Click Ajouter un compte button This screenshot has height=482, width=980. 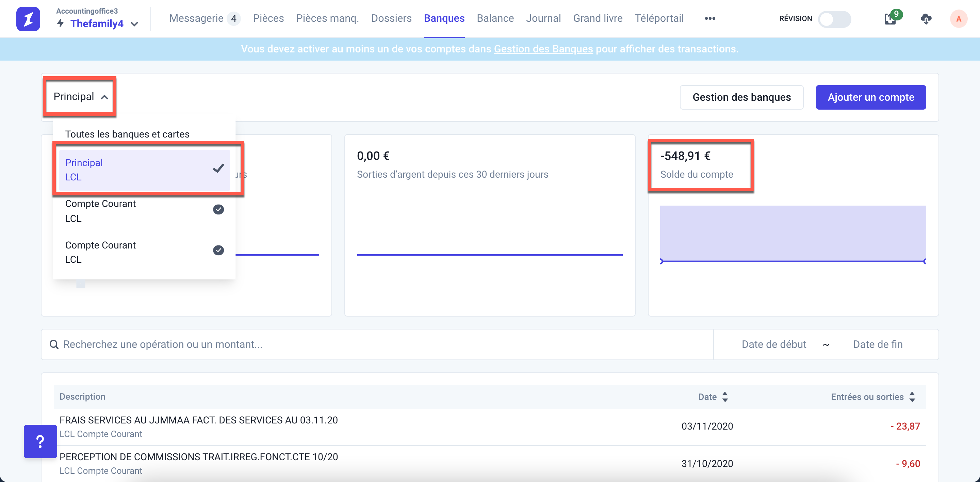point(870,97)
